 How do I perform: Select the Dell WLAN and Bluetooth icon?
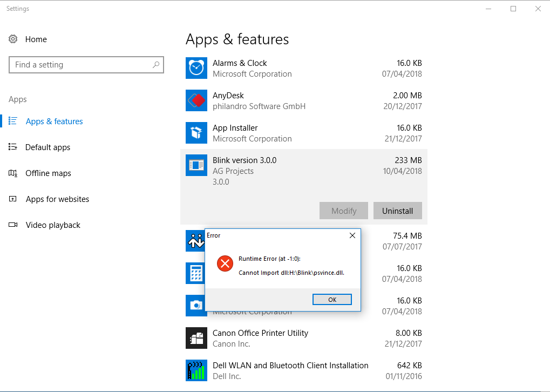click(196, 370)
